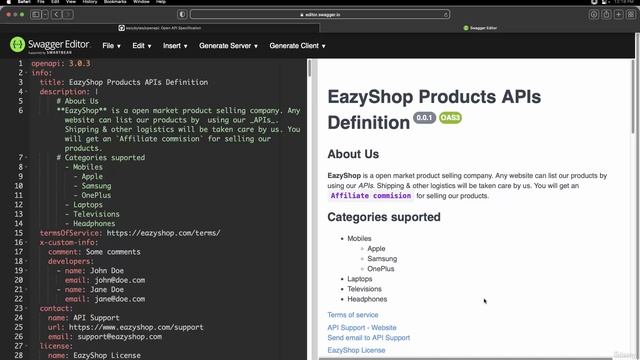Click the reload icon in address bar
The width and height of the screenshot is (640, 360).
(x=445, y=15)
